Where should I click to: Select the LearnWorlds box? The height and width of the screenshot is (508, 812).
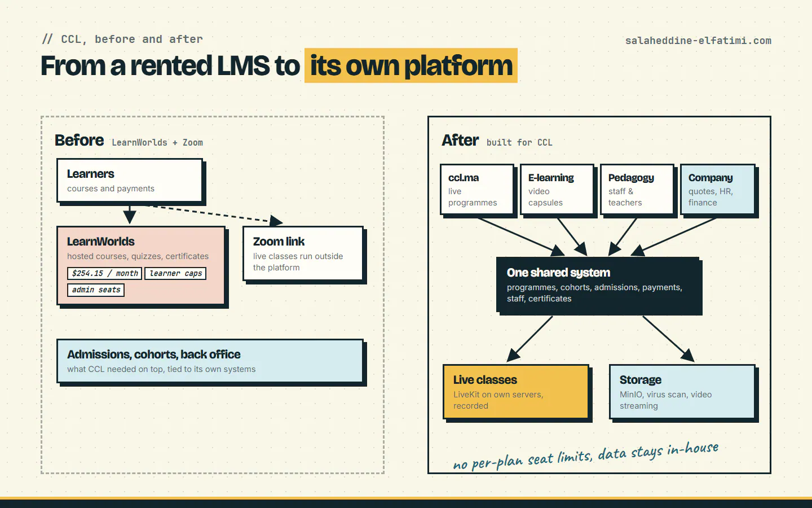click(x=141, y=265)
